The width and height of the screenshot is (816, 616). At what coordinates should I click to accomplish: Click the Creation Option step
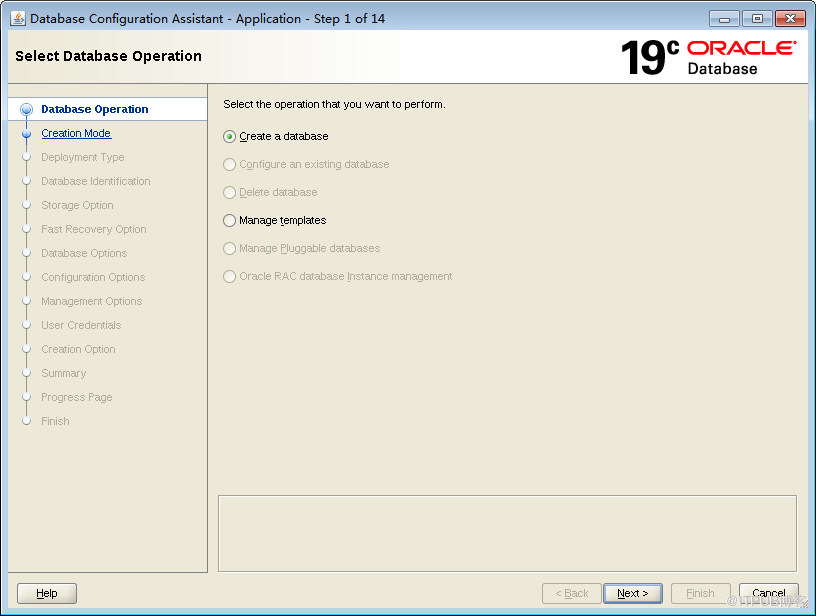[79, 349]
